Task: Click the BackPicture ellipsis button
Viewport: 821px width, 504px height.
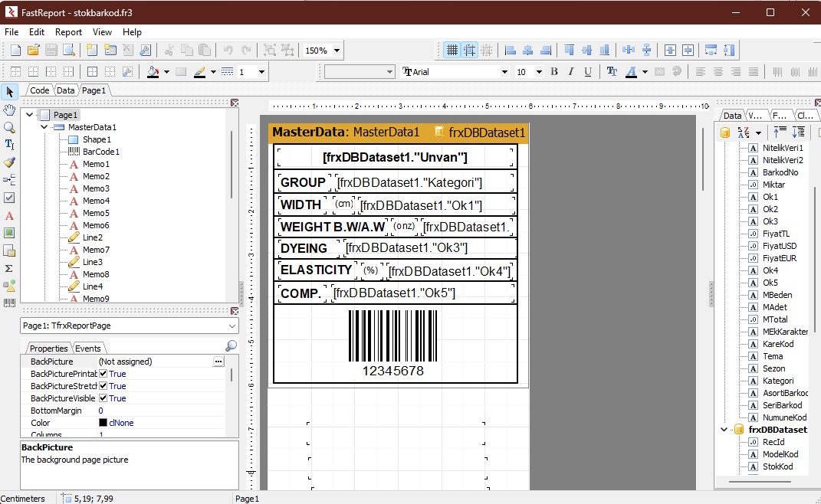Action: coord(218,362)
